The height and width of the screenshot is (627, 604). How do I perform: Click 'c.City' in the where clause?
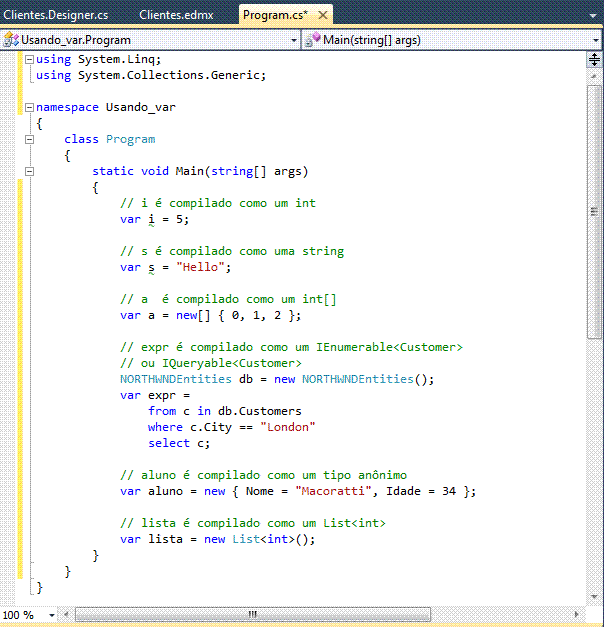click(x=211, y=427)
